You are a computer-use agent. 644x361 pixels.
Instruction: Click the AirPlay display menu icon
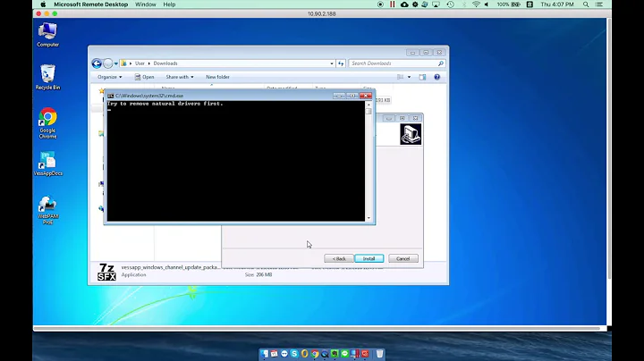[x=436, y=4]
